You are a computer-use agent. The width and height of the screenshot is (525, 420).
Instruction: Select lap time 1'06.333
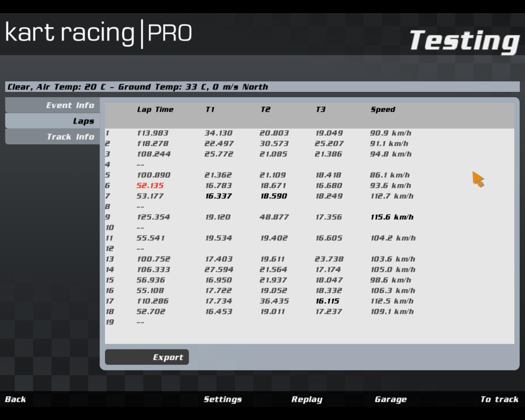point(153,269)
